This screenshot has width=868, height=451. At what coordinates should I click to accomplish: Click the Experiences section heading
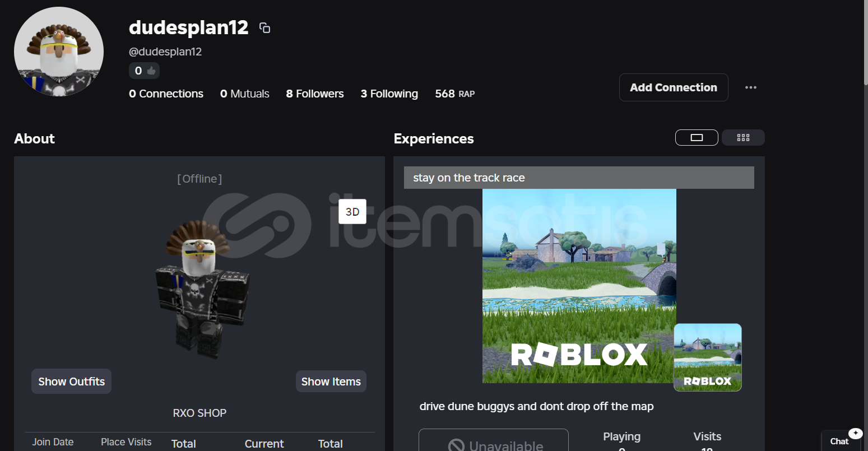[x=434, y=138]
